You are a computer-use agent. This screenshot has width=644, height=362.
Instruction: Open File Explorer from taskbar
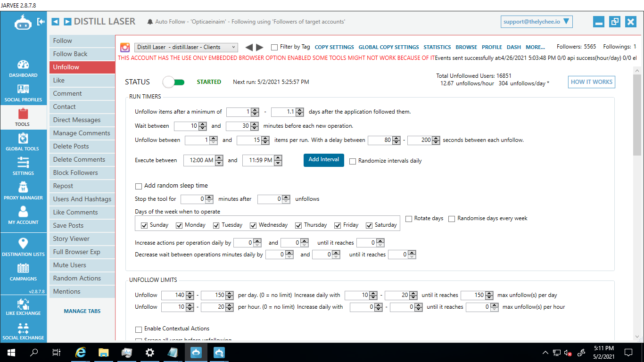tap(104, 352)
